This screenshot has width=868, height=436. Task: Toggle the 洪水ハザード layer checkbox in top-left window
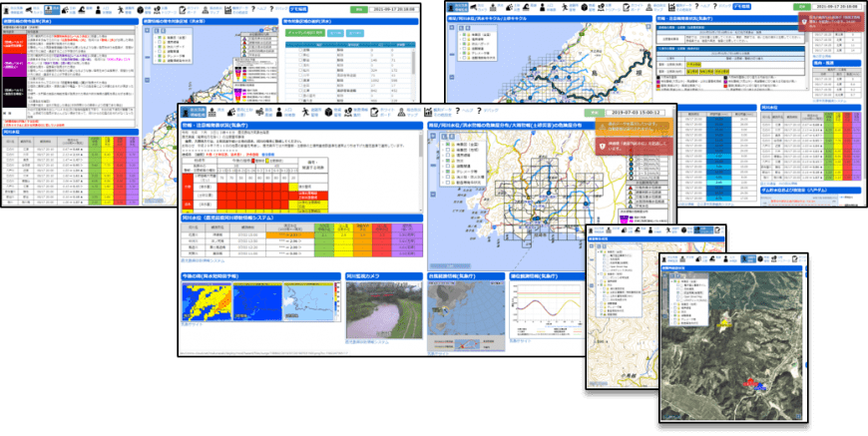click(160, 47)
